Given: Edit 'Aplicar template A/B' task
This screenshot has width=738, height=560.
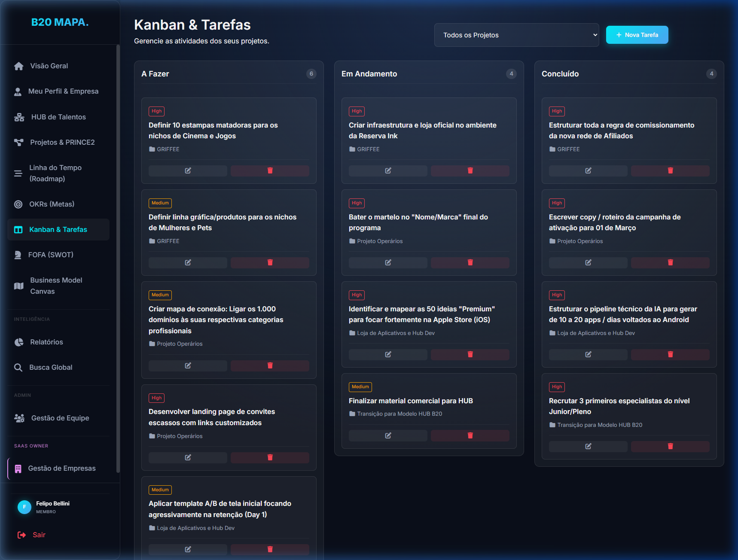Looking at the screenshot, I should click(188, 549).
